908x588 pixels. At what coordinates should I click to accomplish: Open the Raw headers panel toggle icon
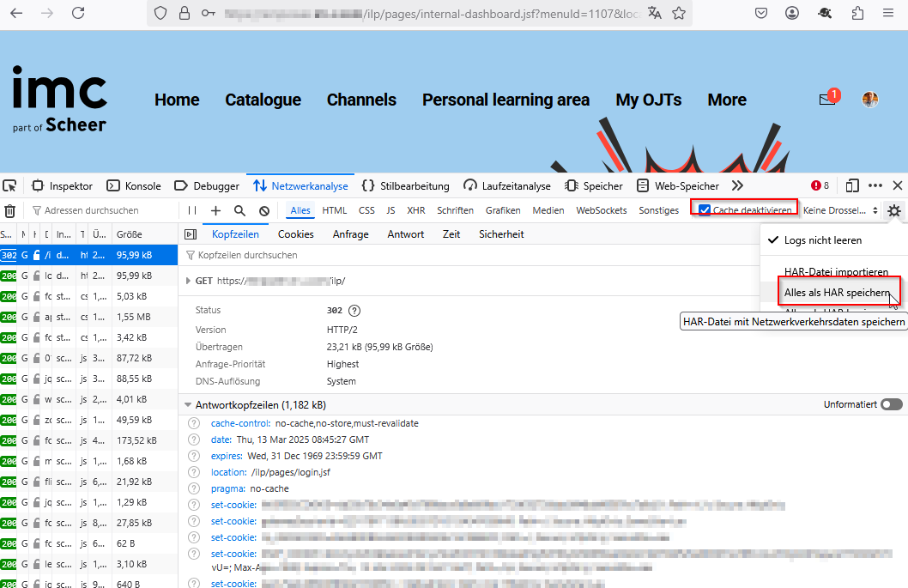(x=191, y=233)
